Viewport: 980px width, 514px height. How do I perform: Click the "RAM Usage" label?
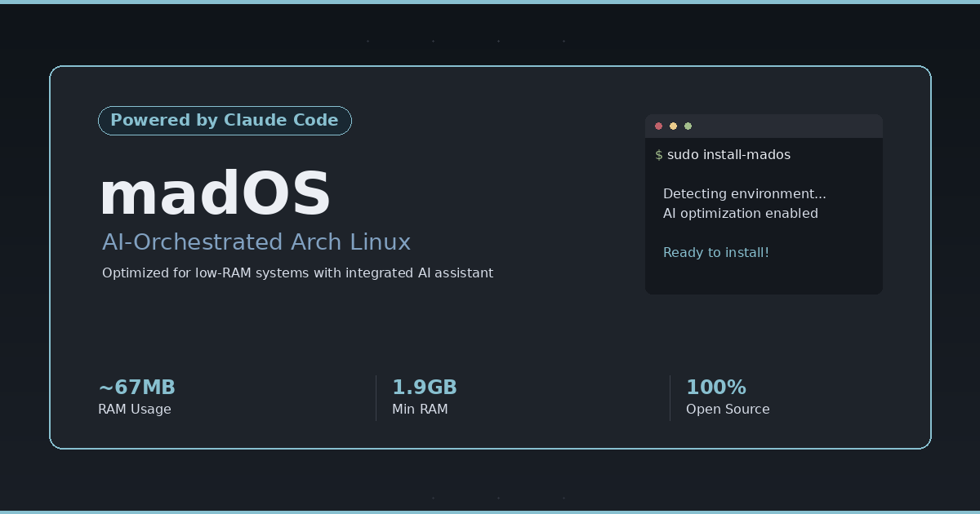click(x=135, y=410)
